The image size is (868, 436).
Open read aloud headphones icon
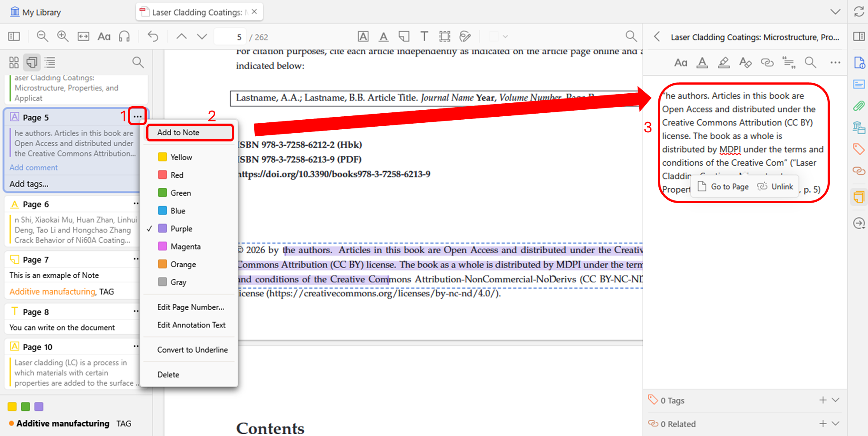(x=125, y=36)
